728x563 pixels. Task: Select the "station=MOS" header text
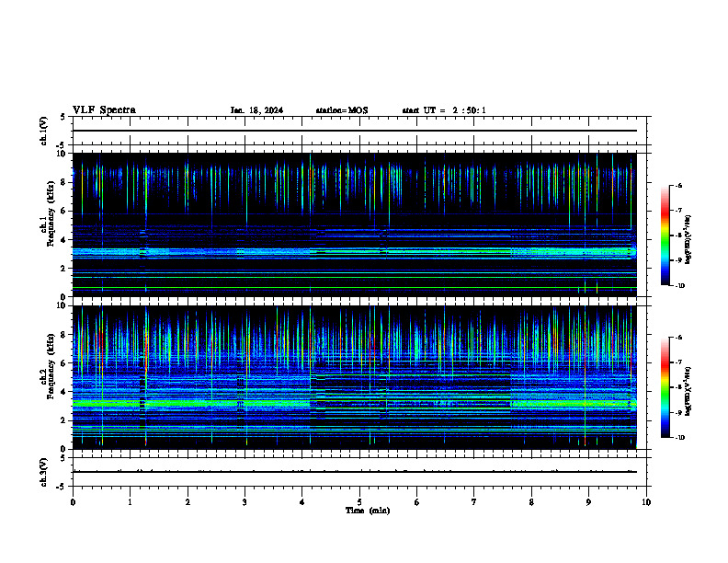pos(342,110)
